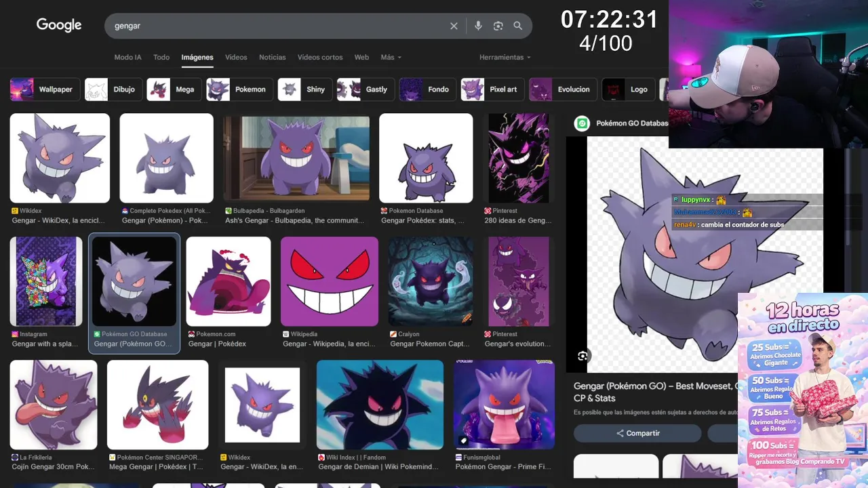
Task: Open Pokemon Database Gengar thumbnail
Action: [426, 158]
